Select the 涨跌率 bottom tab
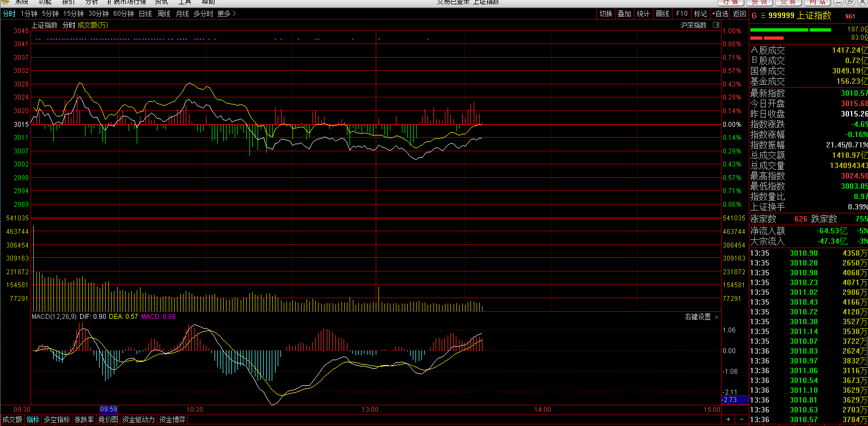This screenshot has width=868, height=426. [84, 419]
